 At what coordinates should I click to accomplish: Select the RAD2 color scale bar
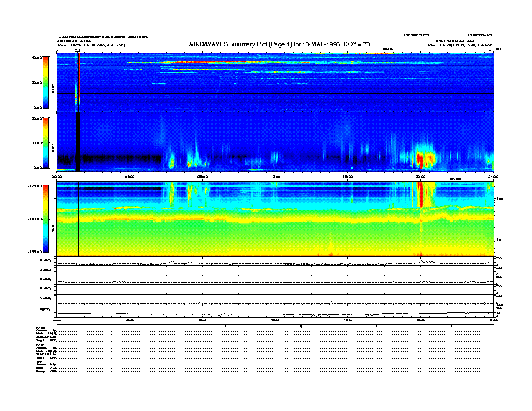pos(46,83)
